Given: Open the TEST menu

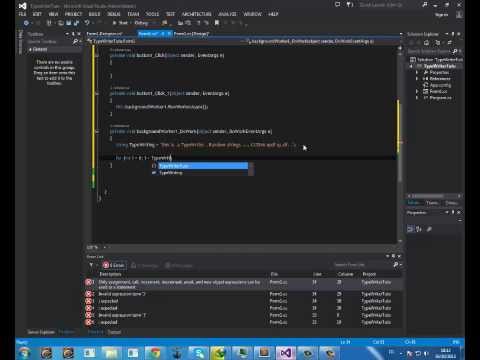Looking at the screenshot, I should [x=170, y=14].
